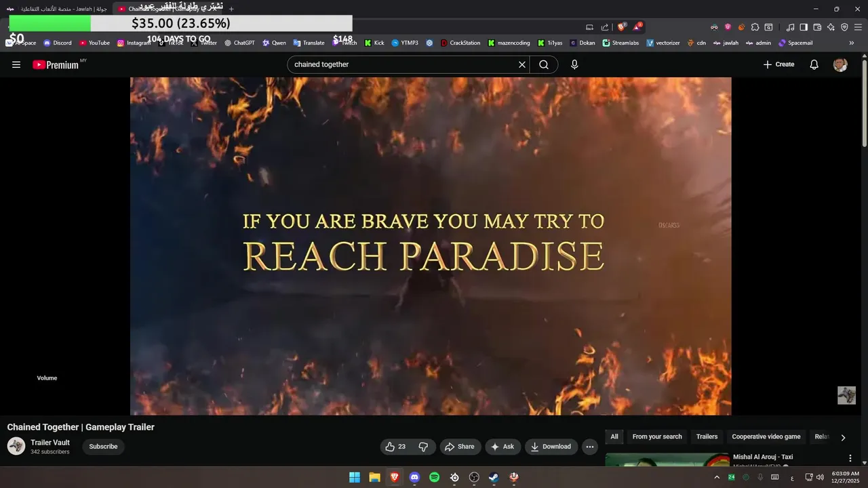Open Trailer Vault channel avatar
The height and width of the screenshot is (488, 868).
coord(16,446)
